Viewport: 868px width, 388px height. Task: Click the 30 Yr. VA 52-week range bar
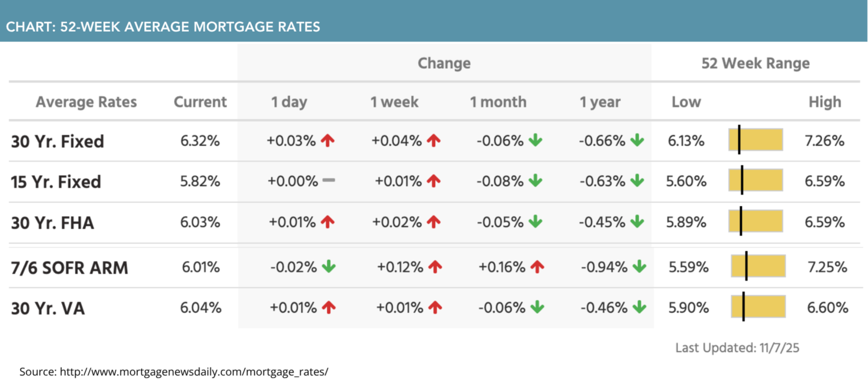click(758, 307)
